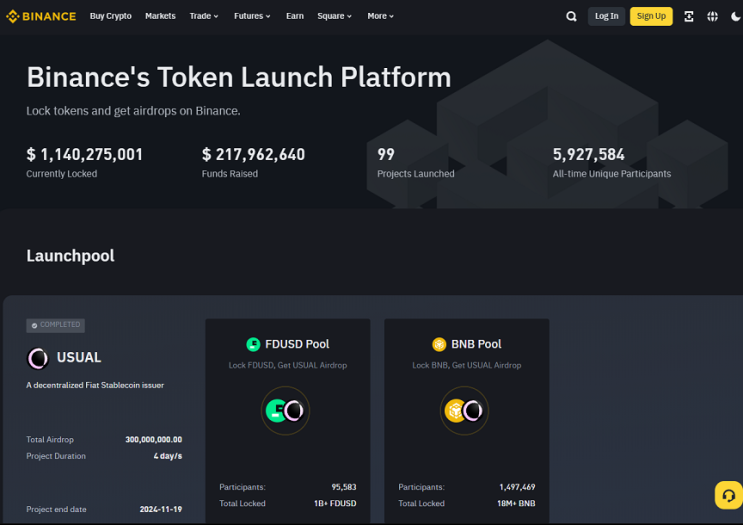The image size is (743, 525).
Task: Click Total Airdrop value '300,000,000.00'
Action: [154, 440]
